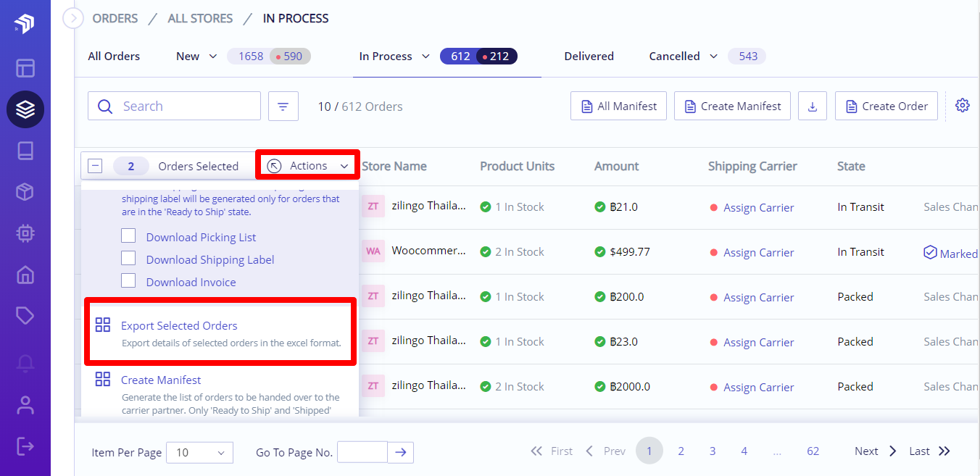The width and height of the screenshot is (980, 476).
Task: Click the download icon near Create Order
Action: tap(812, 106)
